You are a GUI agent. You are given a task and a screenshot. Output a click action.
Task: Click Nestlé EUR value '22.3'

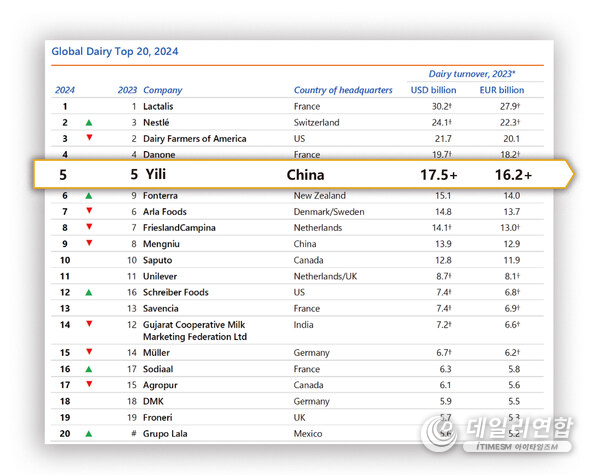tap(510, 123)
